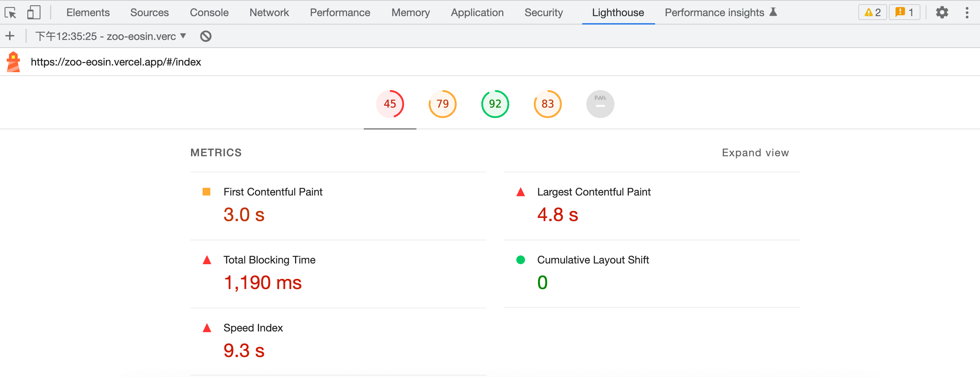
Task: Select the green 92 score gauge
Action: (495, 104)
